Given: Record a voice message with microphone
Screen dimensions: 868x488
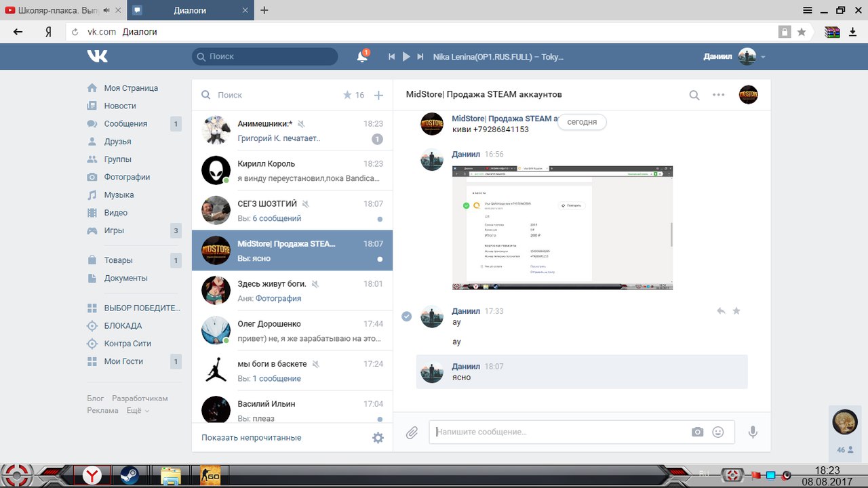Looking at the screenshot, I should click(x=753, y=432).
